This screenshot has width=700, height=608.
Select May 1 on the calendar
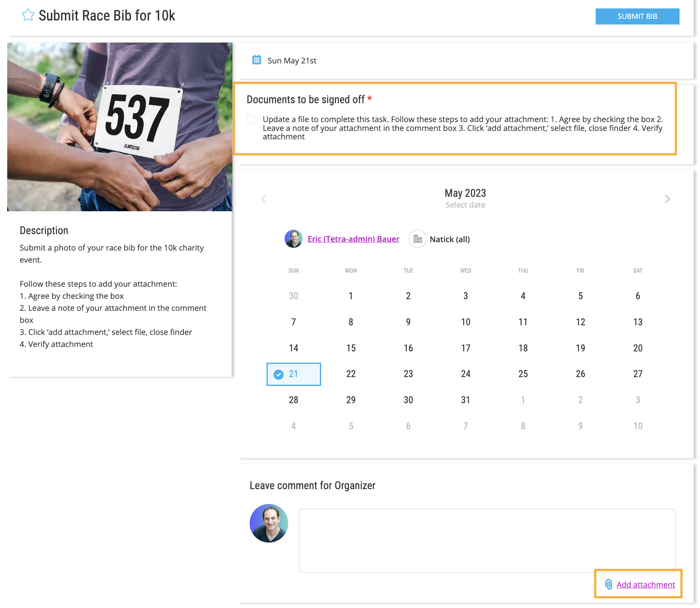(x=351, y=296)
